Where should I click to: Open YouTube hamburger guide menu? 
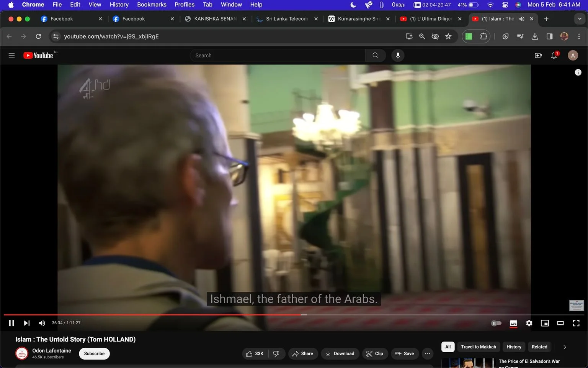point(11,56)
